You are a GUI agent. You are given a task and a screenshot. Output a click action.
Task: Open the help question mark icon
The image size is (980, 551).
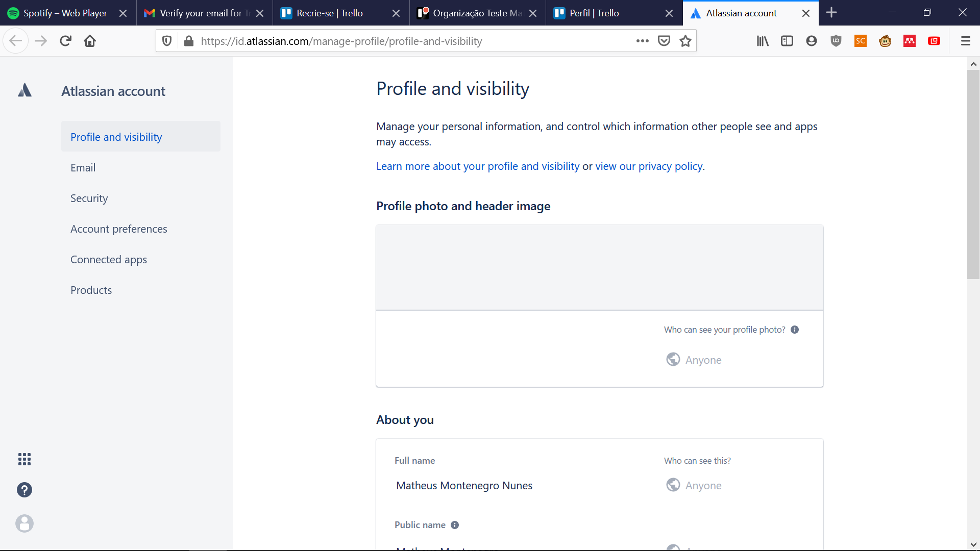(x=24, y=490)
